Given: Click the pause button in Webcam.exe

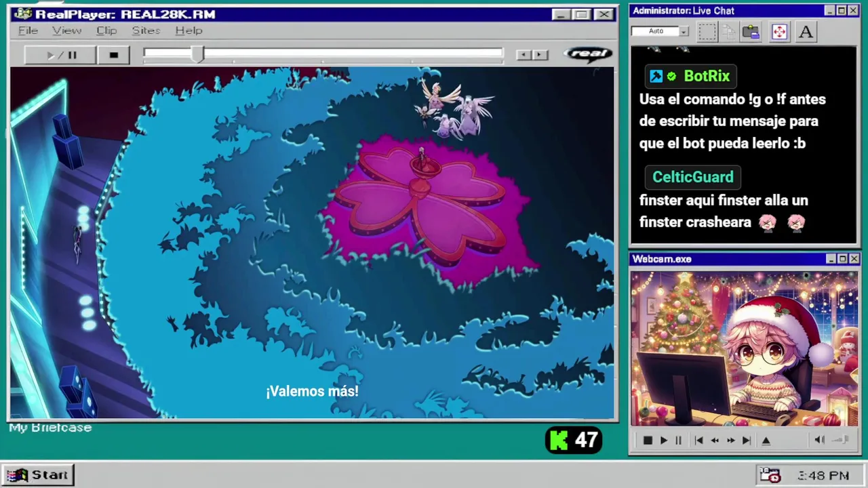Looking at the screenshot, I should (x=678, y=441).
